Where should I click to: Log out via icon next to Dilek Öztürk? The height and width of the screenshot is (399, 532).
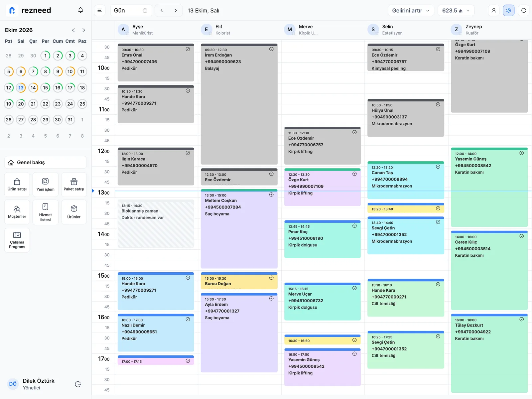point(78,384)
